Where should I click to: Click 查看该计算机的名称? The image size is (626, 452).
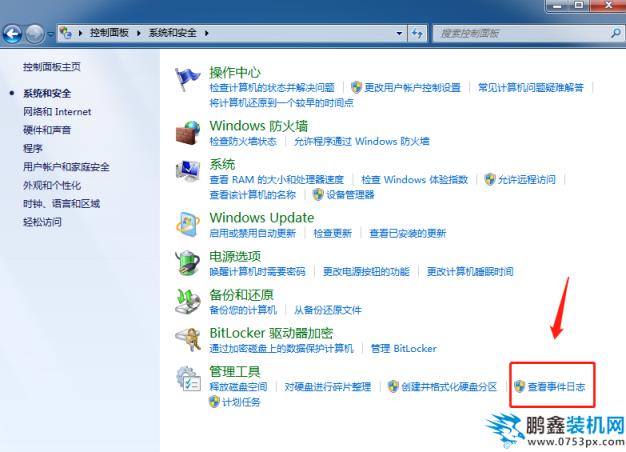pos(253,195)
